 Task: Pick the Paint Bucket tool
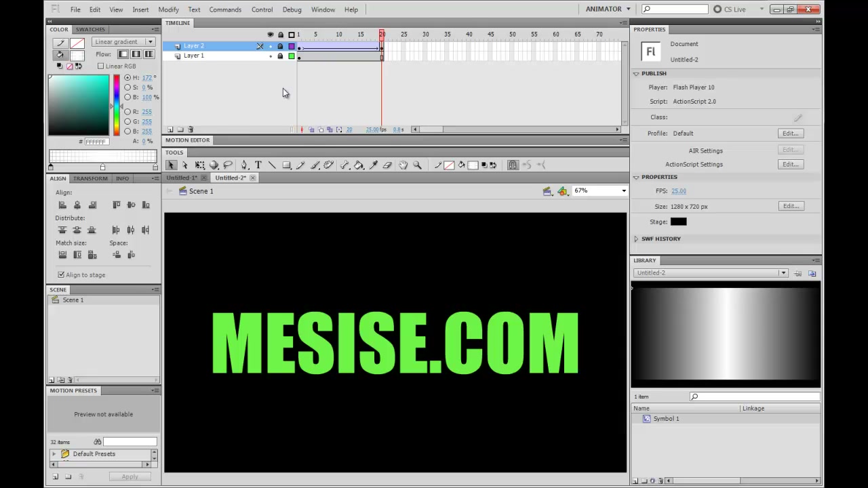pyautogui.click(x=359, y=165)
